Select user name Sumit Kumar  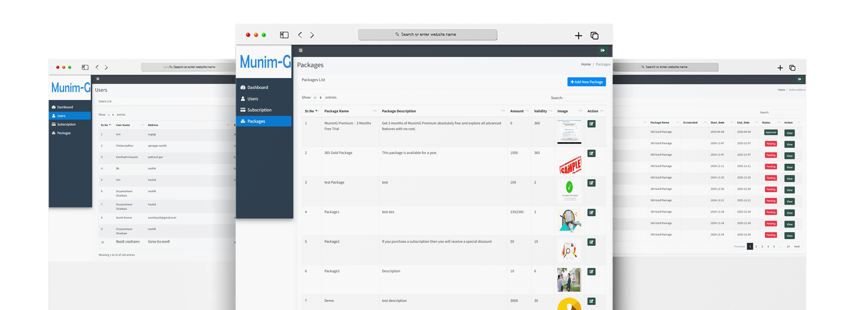124,218
